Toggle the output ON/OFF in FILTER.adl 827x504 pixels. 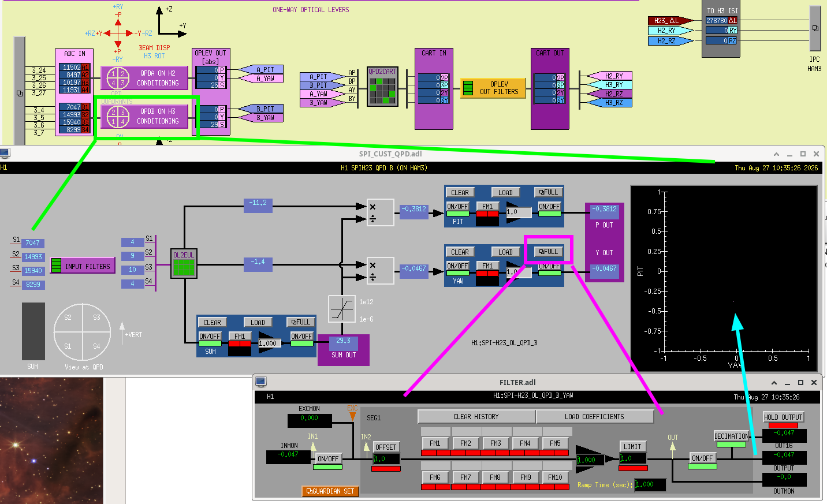[702, 458]
